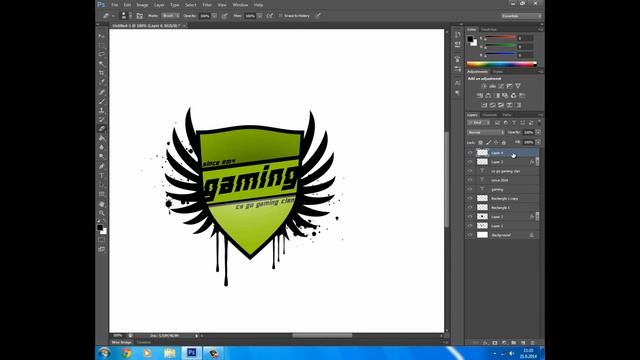Select the Clone Stamp tool
The image size is (640, 360).
101,111
